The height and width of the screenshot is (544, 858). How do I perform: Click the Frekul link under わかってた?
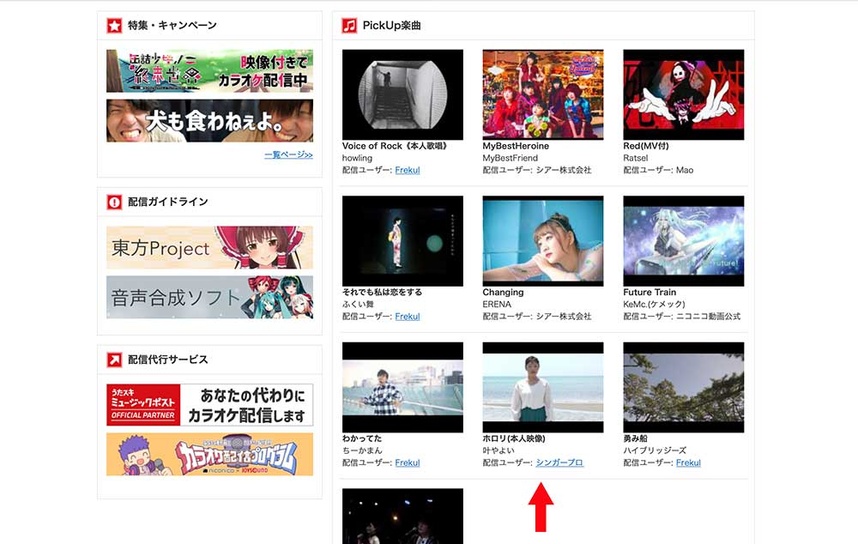[x=407, y=463]
